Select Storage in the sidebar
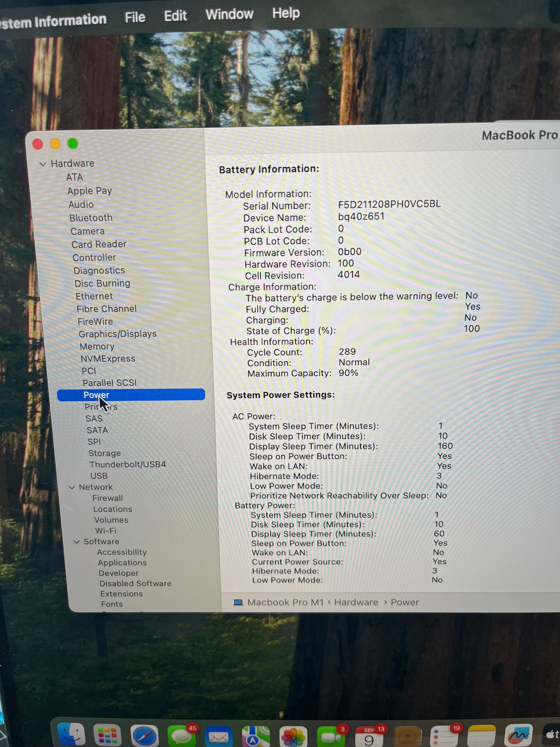This screenshot has height=747, width=560. pos(105,453)
